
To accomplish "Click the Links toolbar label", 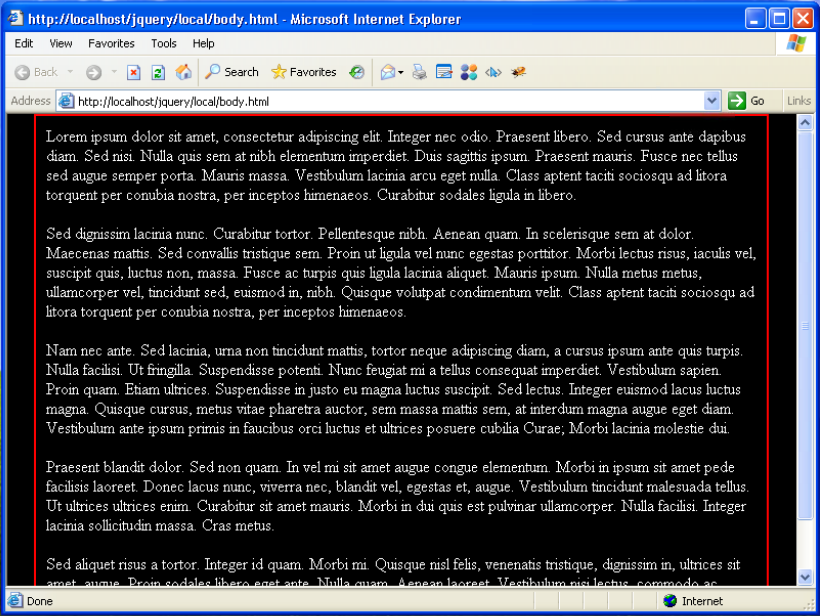I will [799, 101].
